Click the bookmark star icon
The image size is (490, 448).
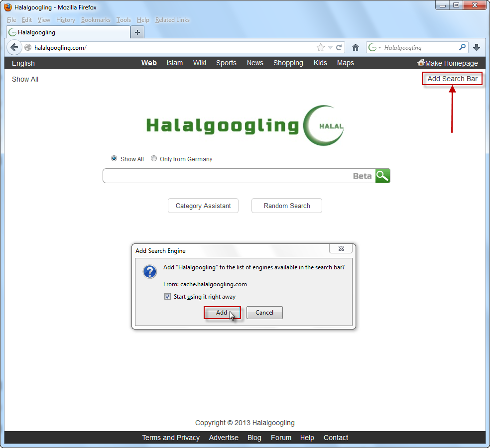(321, 47)
